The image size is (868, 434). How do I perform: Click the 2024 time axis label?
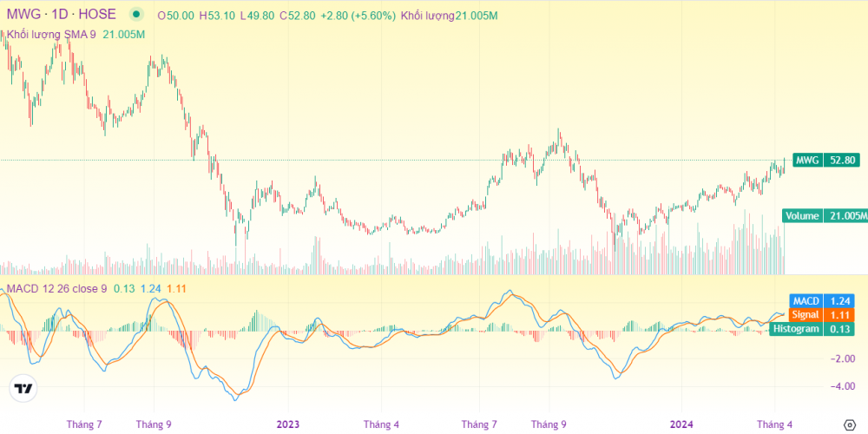click(x=681, y=424)
